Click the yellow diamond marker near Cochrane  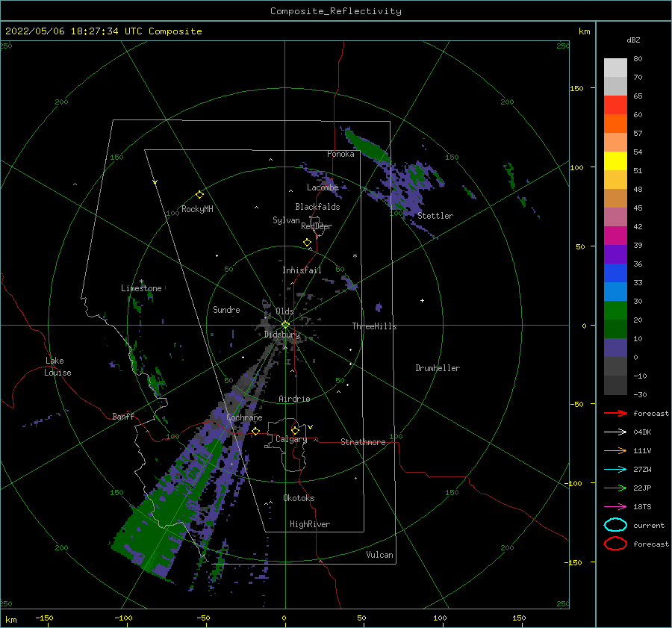(x=255, y=431)
